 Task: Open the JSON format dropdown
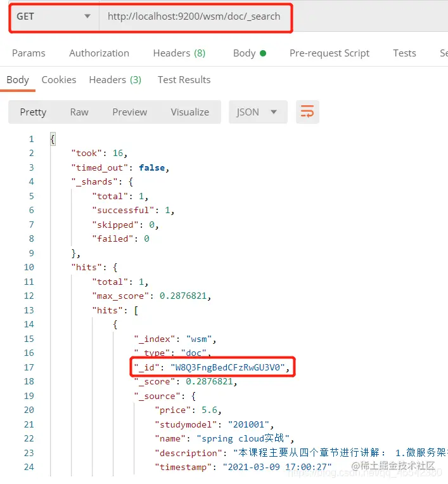(x=258, y=112)
